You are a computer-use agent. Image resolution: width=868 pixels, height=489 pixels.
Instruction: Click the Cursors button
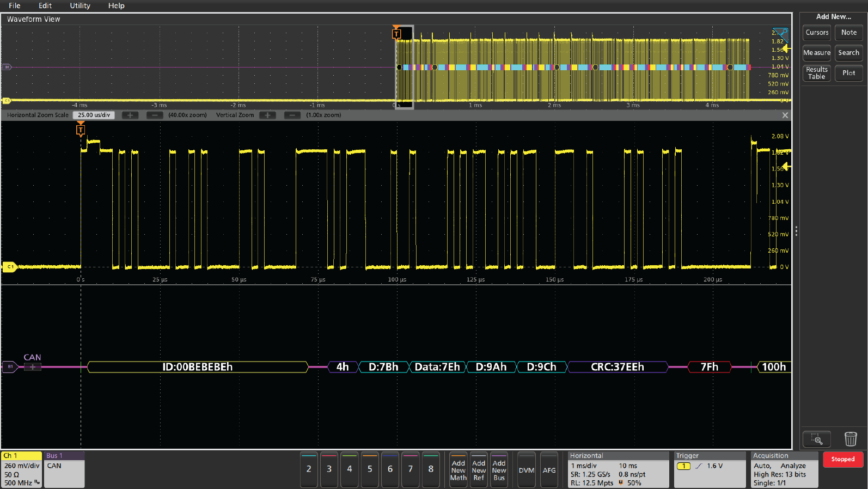(x=817, y=33)
